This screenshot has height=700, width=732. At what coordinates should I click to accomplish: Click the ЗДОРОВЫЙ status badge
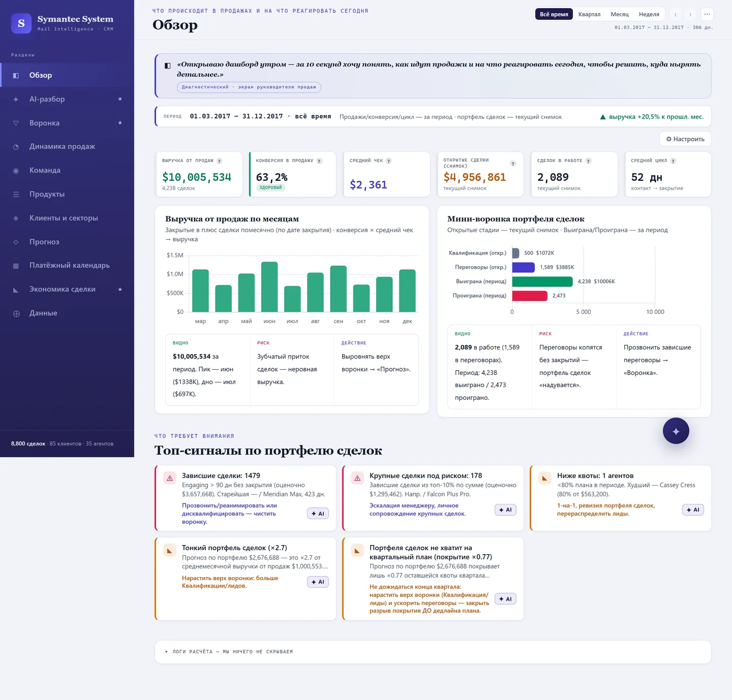[x=270, y=187]
